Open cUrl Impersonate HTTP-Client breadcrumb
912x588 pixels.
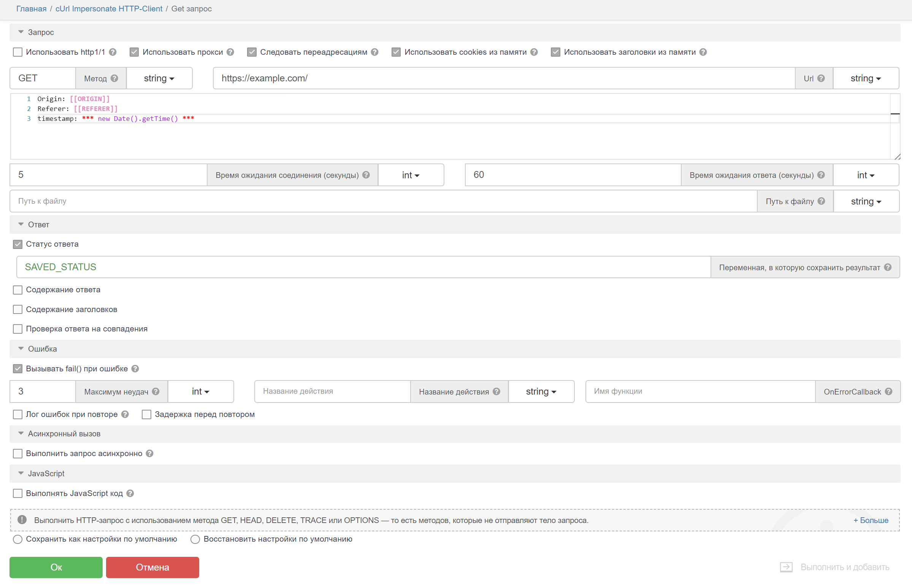coord(109,9)
